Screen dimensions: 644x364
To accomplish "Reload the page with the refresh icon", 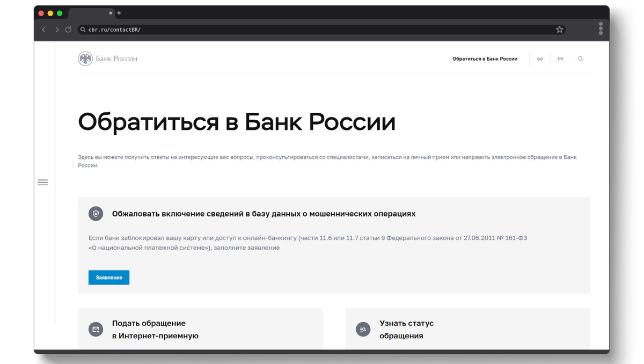I will 68,30.
